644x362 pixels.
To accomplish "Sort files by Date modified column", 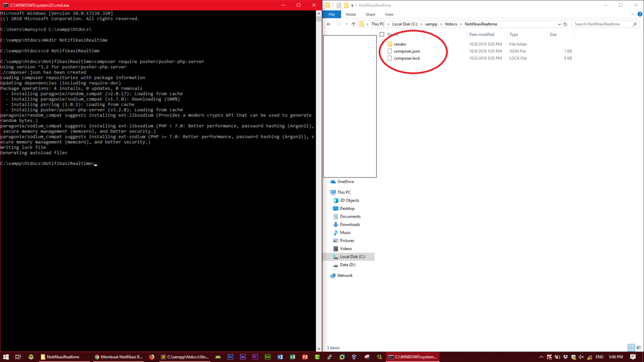I will 481,35.
